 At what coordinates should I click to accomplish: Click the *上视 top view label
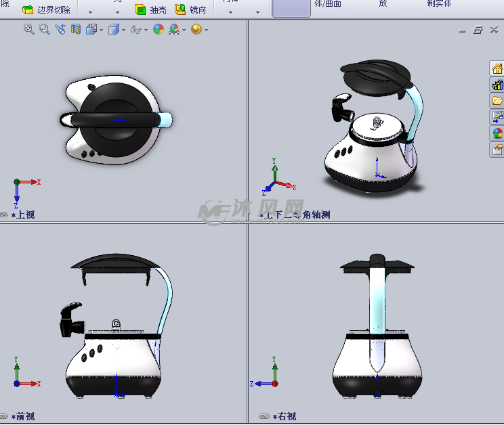tap(23, 215)
